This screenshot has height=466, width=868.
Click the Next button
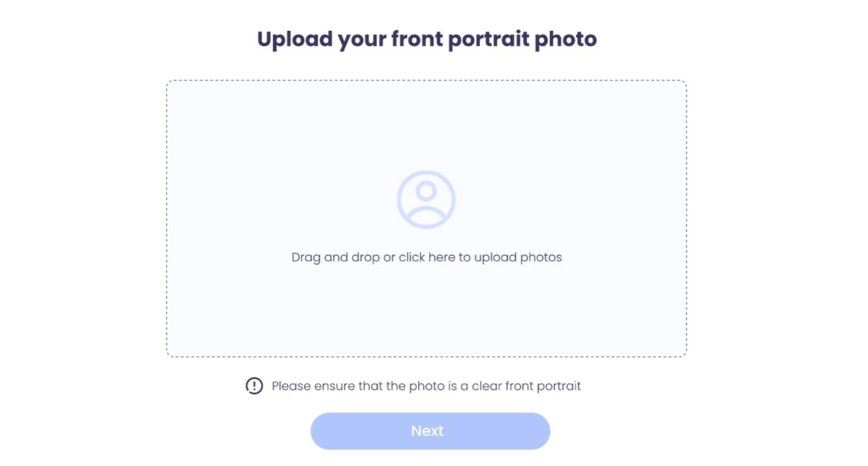(x=430, y=431)
